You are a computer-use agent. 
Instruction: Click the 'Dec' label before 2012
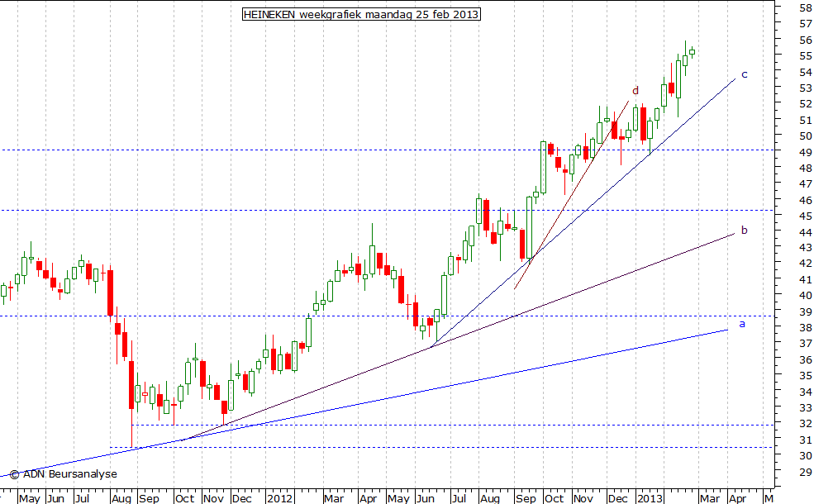(242, 498)
